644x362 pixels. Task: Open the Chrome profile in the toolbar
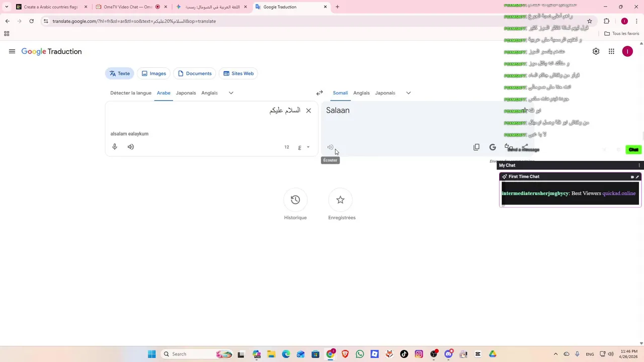point(624,21)
